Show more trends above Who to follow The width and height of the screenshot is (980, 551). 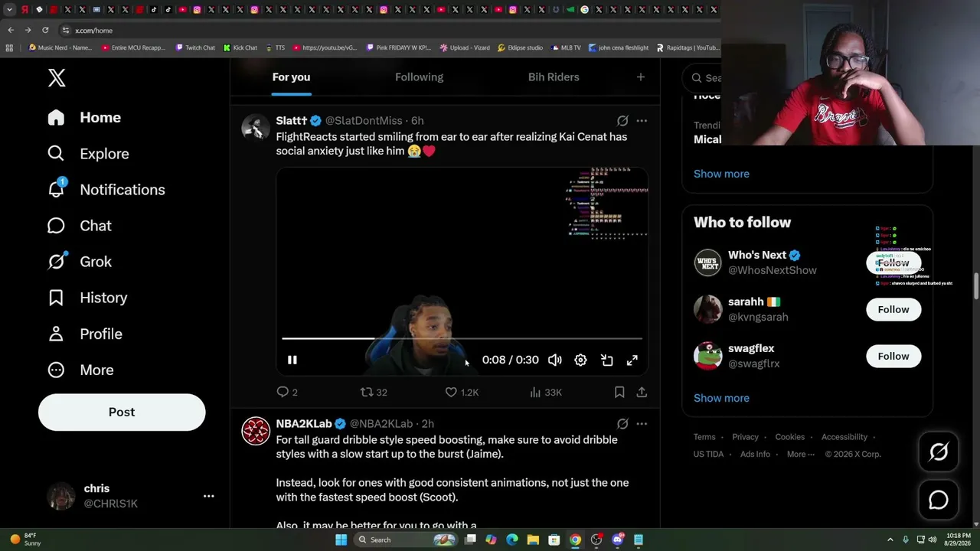[721, 174]
